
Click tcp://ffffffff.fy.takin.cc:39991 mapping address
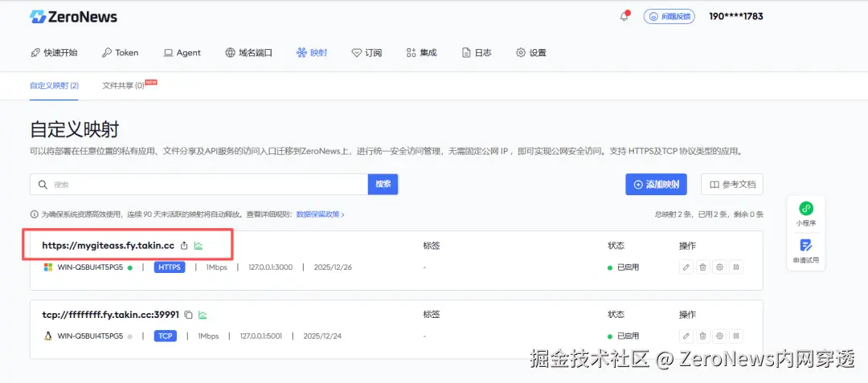111,315
